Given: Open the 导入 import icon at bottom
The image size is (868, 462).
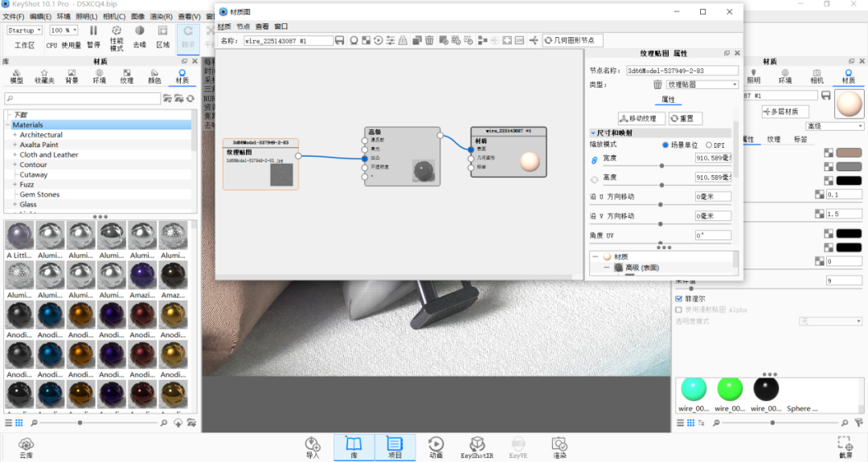Looking at the screenshot, I should point(312,447).
